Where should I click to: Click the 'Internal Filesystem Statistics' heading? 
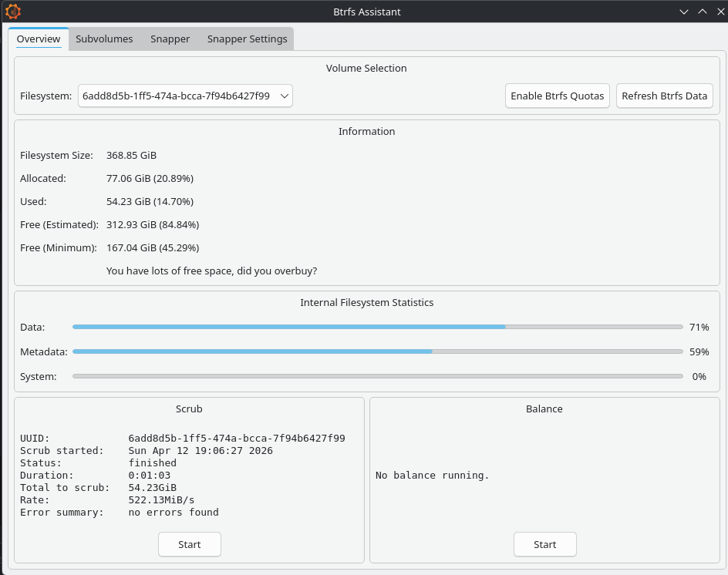click(367, 303)
